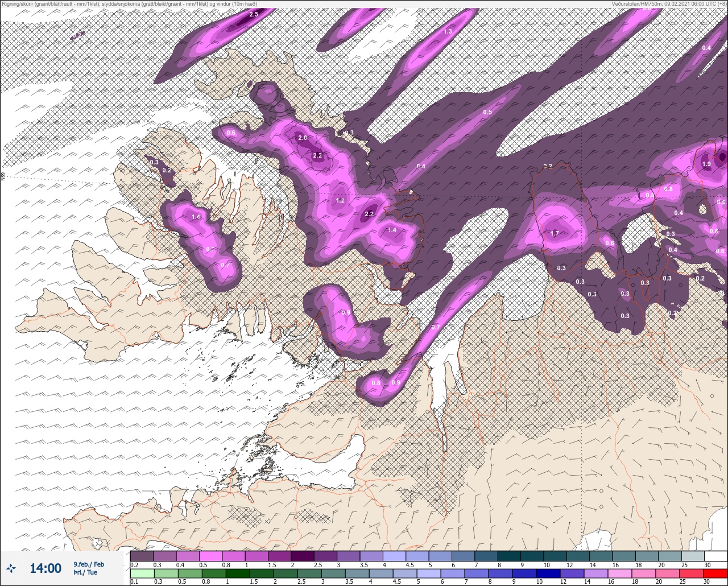The height and width of the screenshot is (586, 728).
Task: Select upper legend swatch starting at 0.2
Action: coord(142,556)
